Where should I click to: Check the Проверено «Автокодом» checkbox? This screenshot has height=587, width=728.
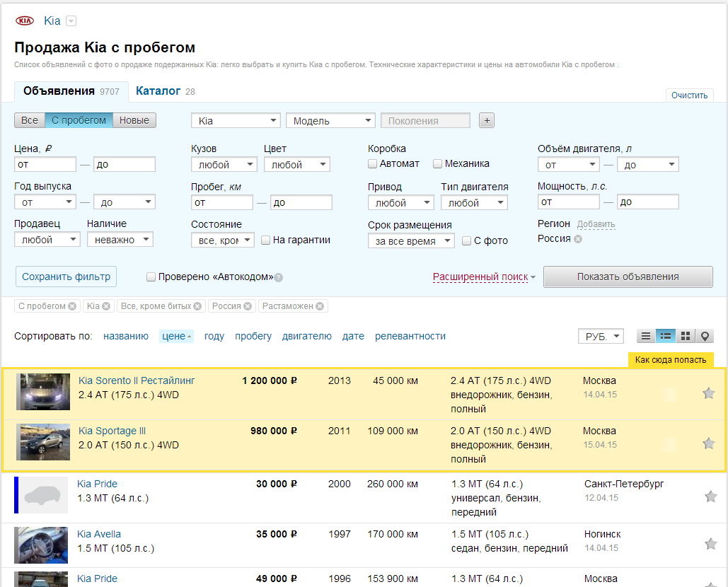point(151,277)
